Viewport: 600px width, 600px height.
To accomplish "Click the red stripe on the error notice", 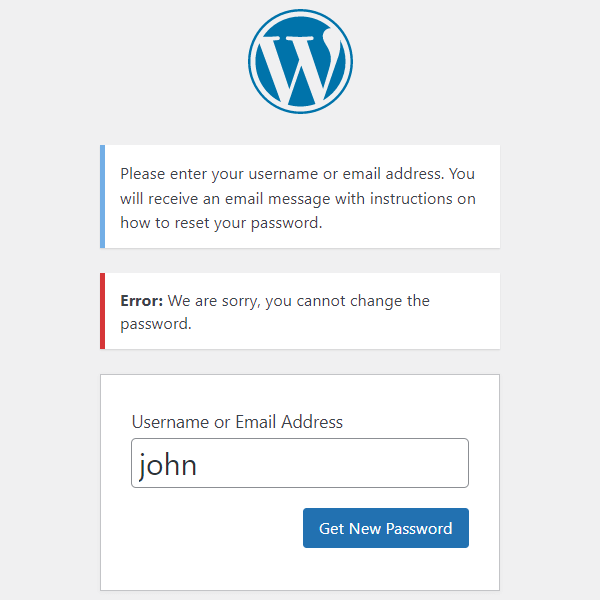I will (x=102, y=311).
